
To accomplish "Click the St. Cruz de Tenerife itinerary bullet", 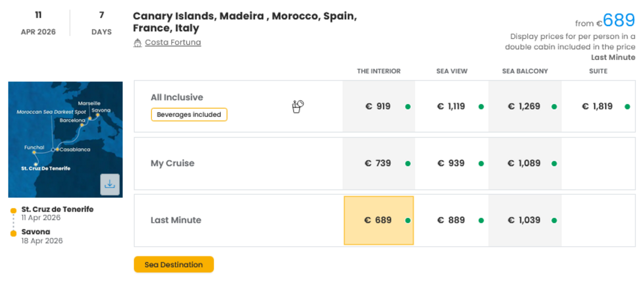I will pyautogui.click(x=14, y=209).
